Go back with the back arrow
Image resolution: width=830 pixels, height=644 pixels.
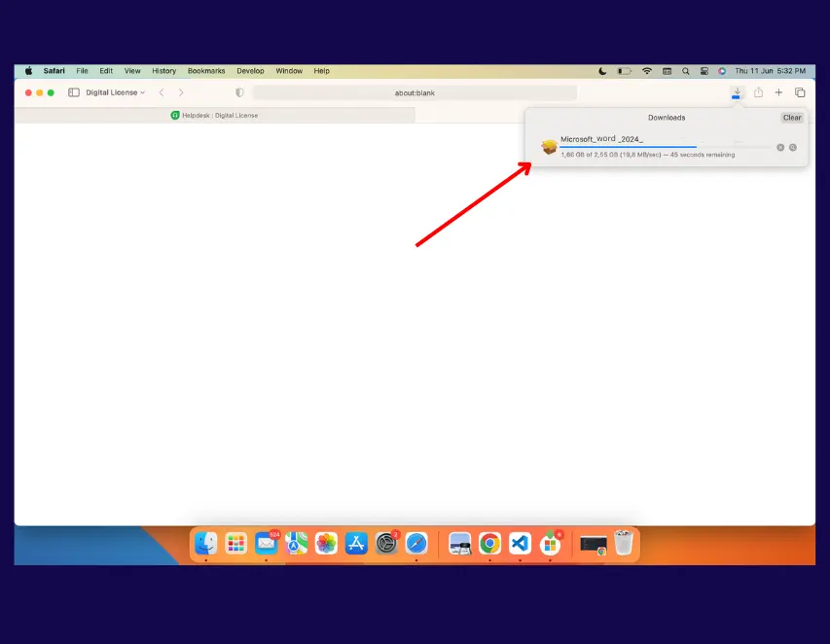[162, 92]
